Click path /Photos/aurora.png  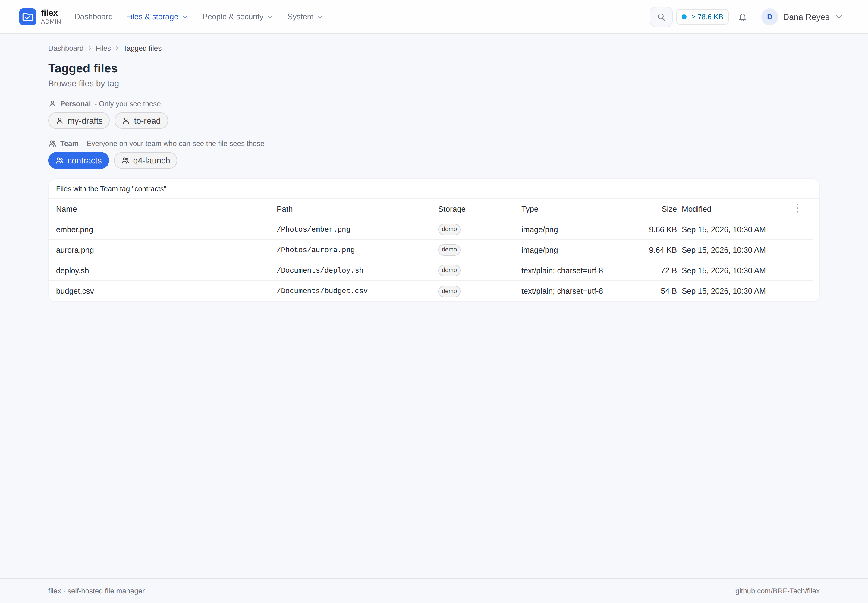[x=316, y=250]
